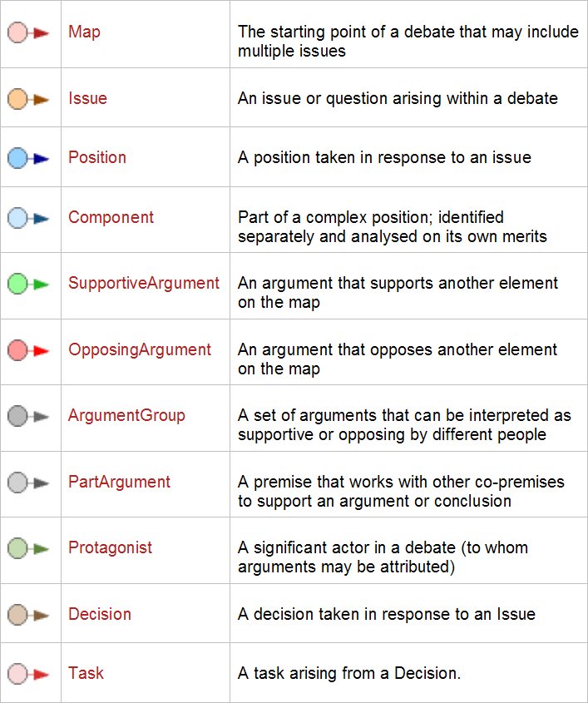Follow the OpposingArgument link
Screen dimensions: 588x703
140,349
